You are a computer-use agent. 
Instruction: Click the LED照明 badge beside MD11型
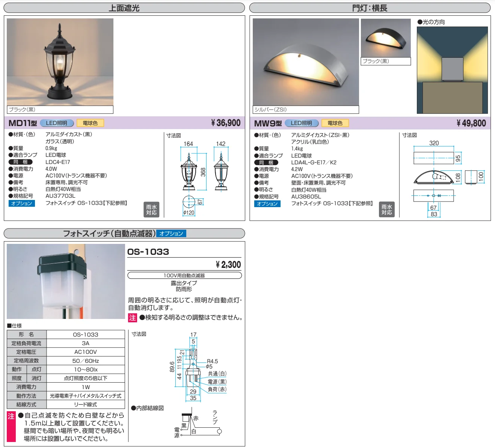[x=57, y=123]
